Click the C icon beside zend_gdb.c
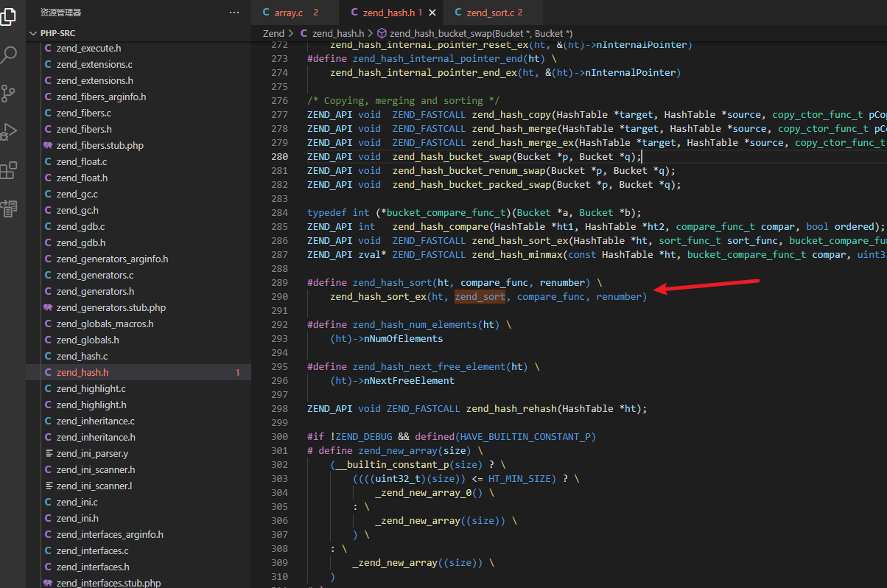The height and width of the screenshot is (588, 887). [x=48, y=226]
